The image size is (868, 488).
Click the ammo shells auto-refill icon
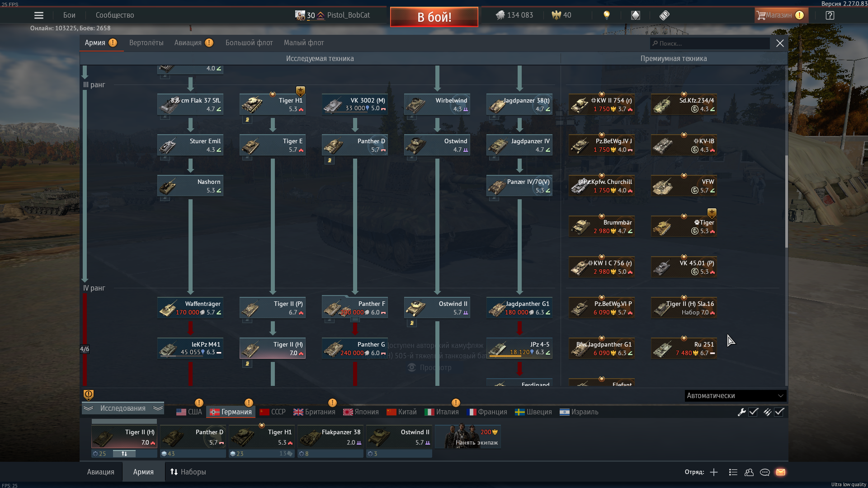coord(768,412)
